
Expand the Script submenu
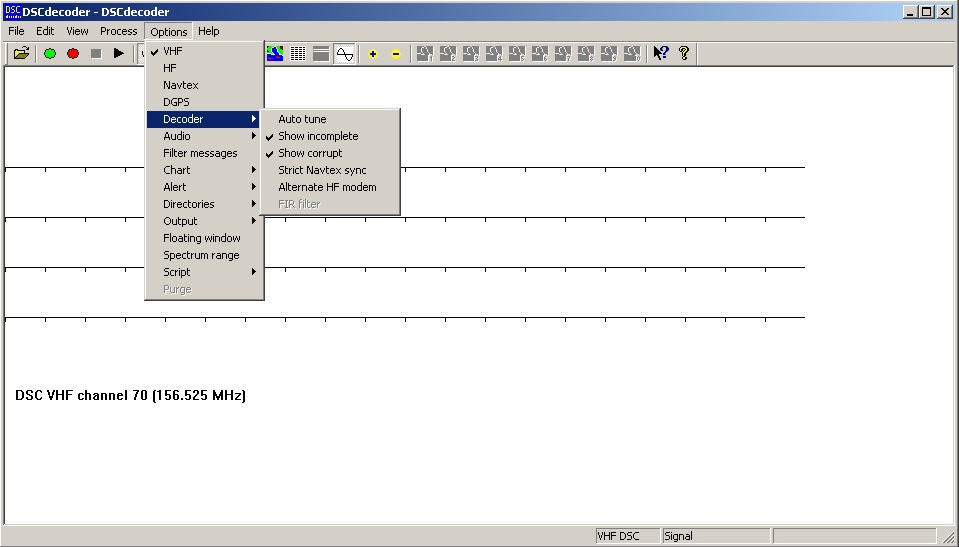(x=204, y=272)
